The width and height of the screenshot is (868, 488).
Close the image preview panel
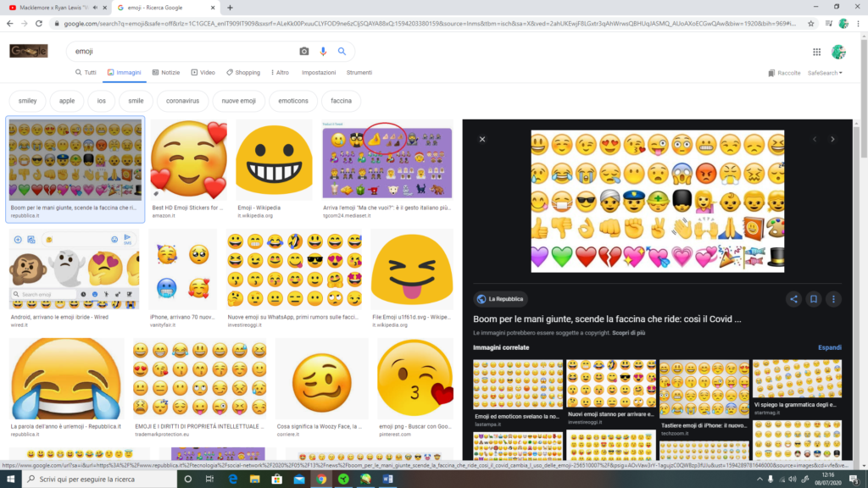click(x=482, y=140)
